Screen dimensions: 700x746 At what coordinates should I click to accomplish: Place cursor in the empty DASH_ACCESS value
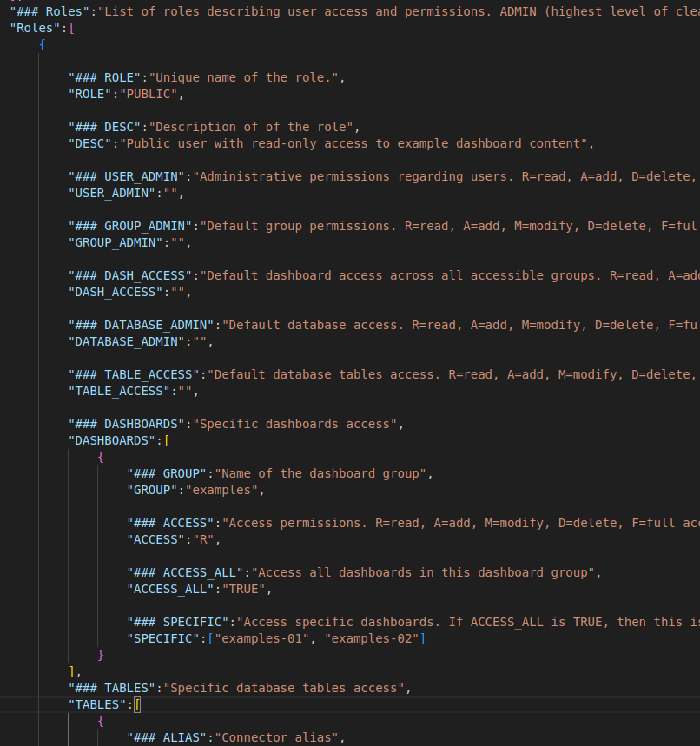coord(177,293)
